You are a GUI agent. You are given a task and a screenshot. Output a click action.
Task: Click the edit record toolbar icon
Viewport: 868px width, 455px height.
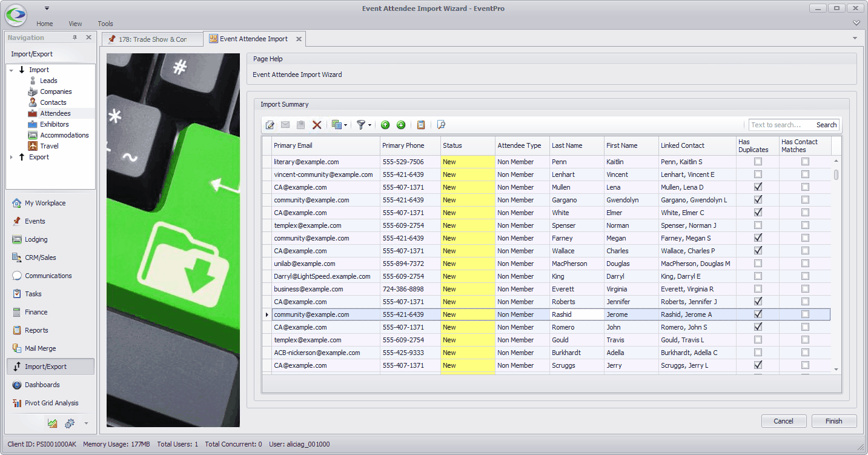[x=270, y=125]
